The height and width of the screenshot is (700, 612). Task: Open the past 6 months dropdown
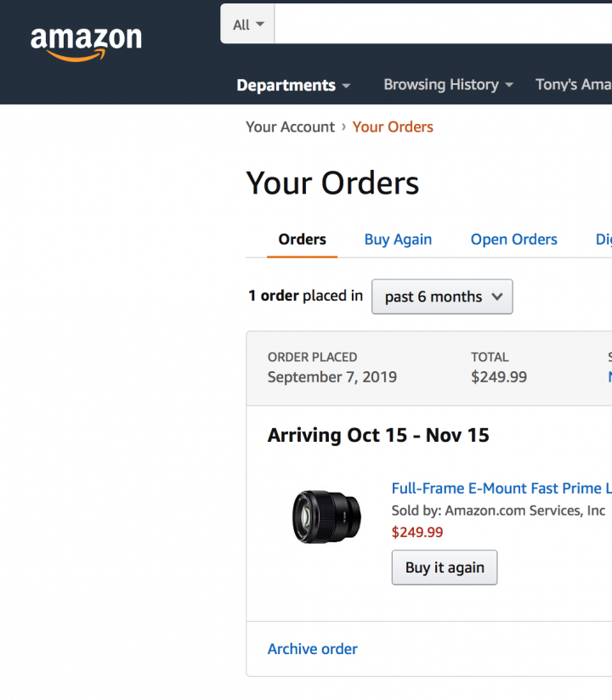click(442, 296)
